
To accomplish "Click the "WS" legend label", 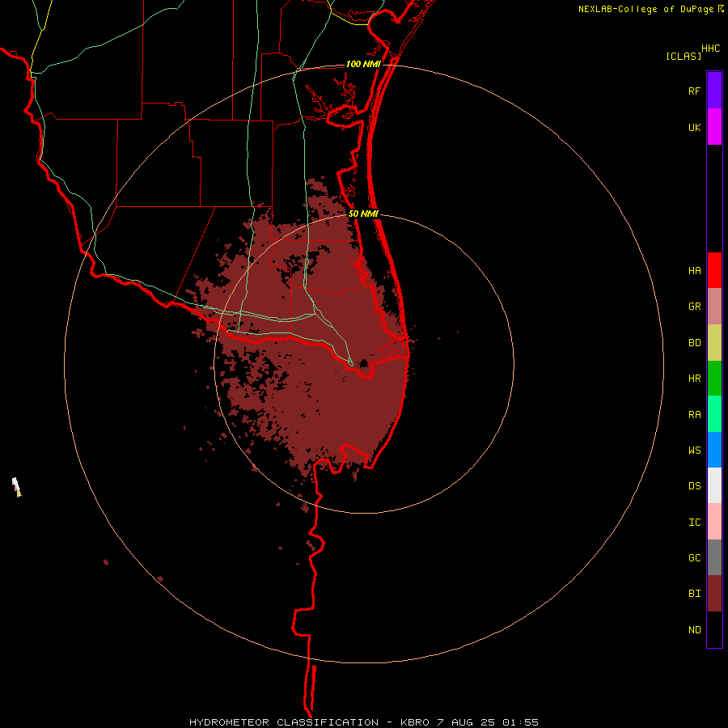I will point(694,451).
